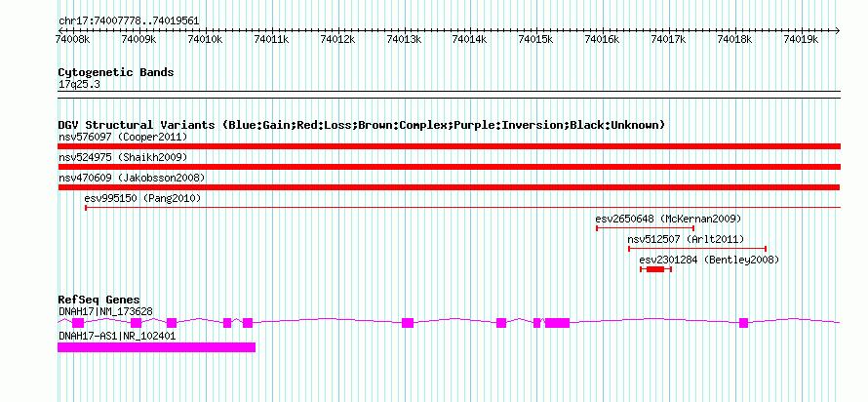Click the DGV Structural Variants track title
This screenshot has height=402, width=868.
362,125
